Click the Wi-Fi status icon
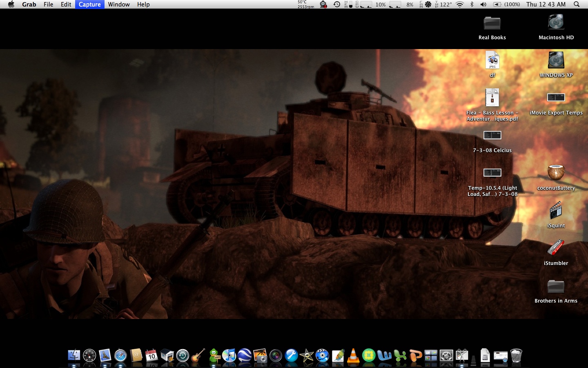Screen dimensions: 588x368 pos(460,4)
